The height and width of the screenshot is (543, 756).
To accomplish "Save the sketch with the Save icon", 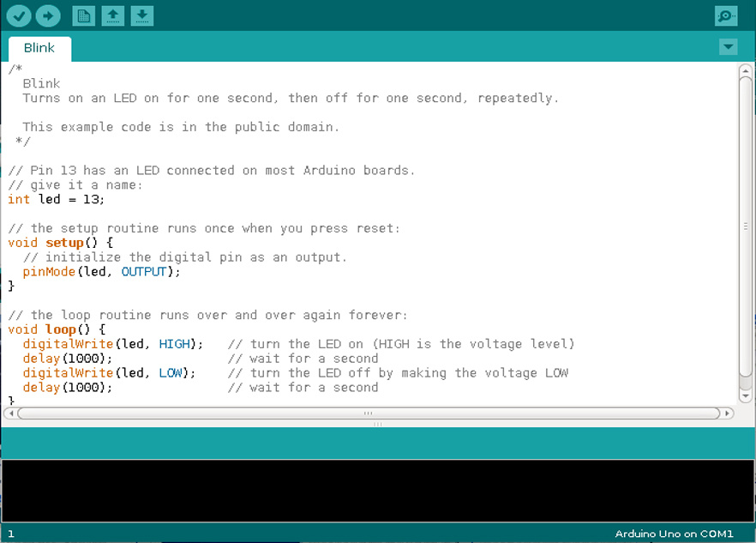I will pos(141,15).
